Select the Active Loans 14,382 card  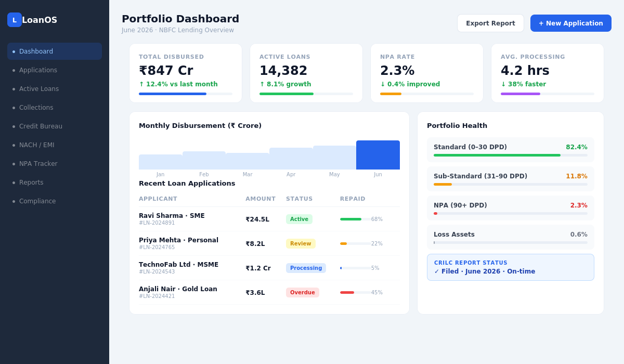click(306, 73)
